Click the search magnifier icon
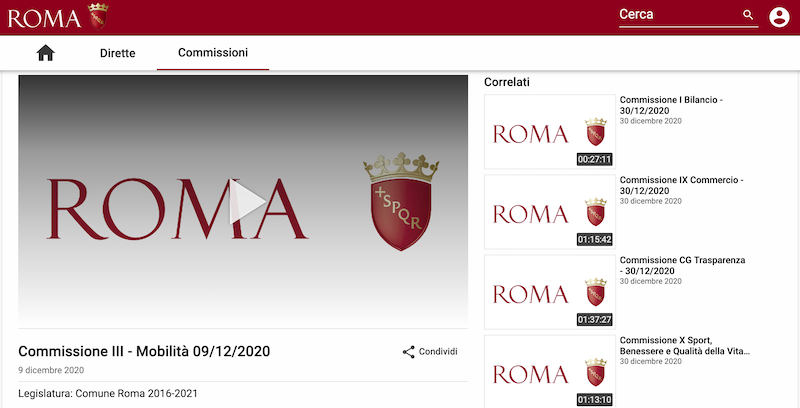 pyautogui.click(x=748, y=15)
